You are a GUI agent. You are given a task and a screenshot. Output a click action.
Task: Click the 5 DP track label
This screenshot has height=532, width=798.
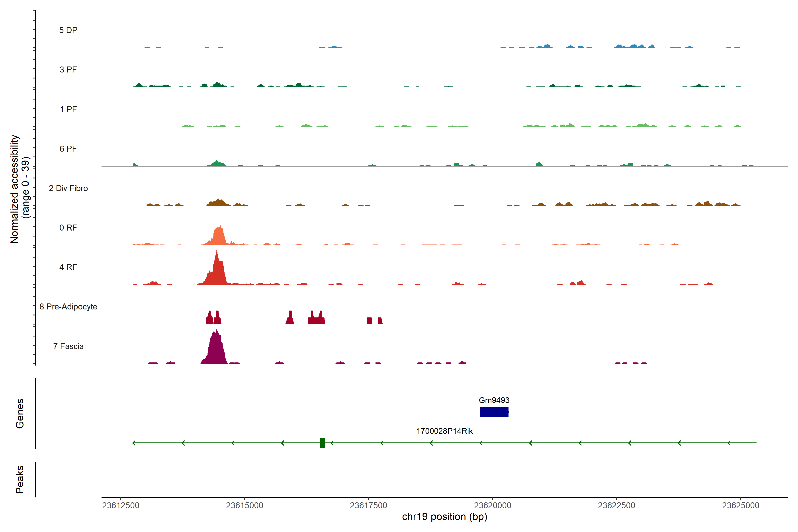(68, 30)
